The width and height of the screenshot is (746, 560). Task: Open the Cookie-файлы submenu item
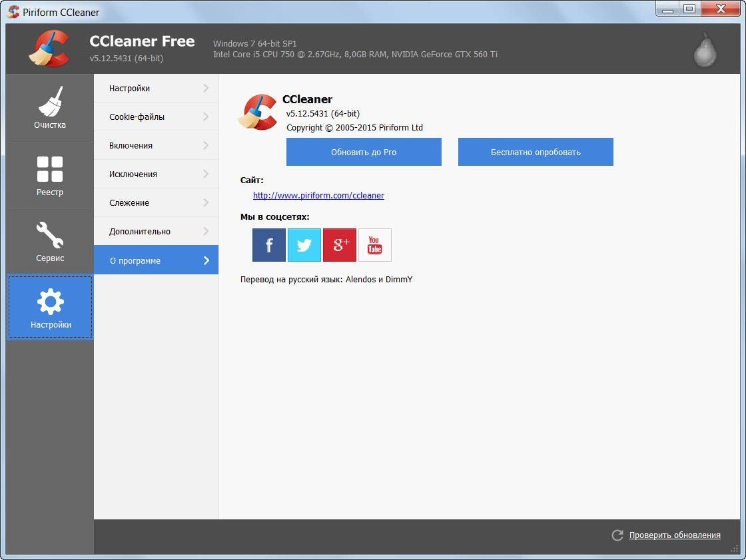pyautogui.click(x=156, y=117)
